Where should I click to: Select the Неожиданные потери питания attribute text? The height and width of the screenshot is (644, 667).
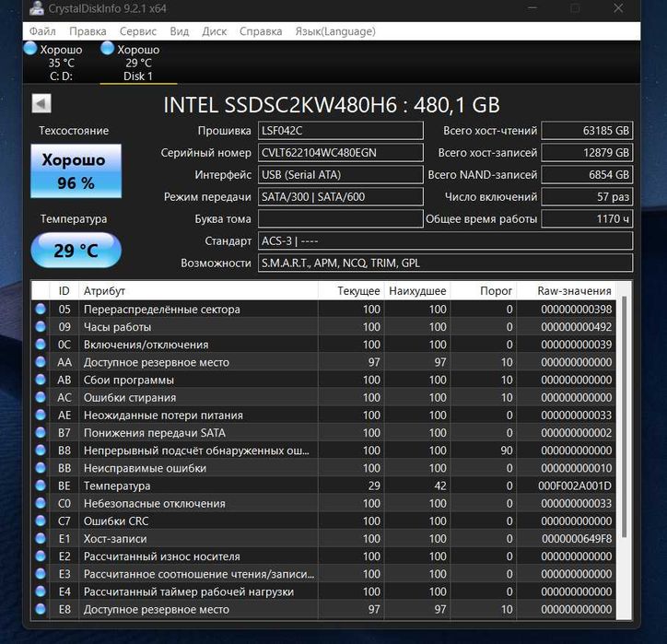(163, 416)
